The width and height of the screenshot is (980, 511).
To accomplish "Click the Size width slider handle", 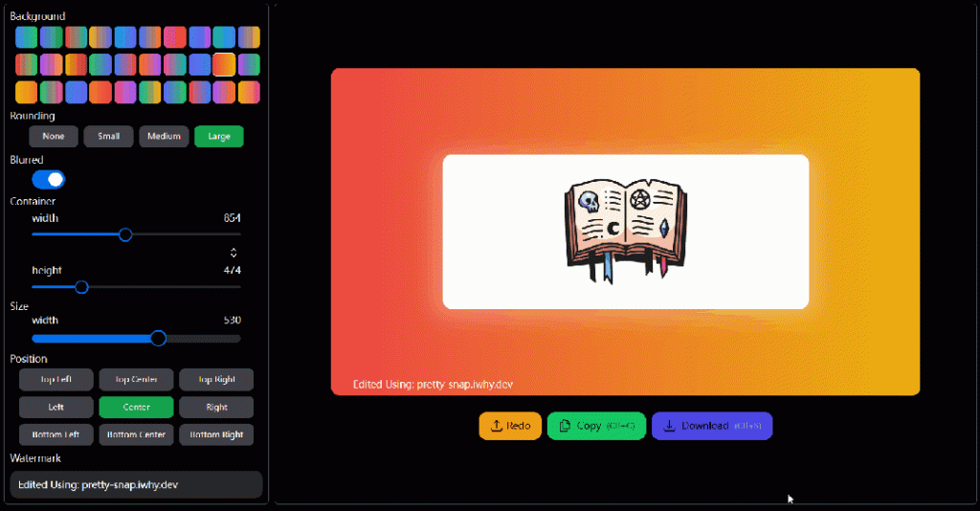I will [159, 338].
